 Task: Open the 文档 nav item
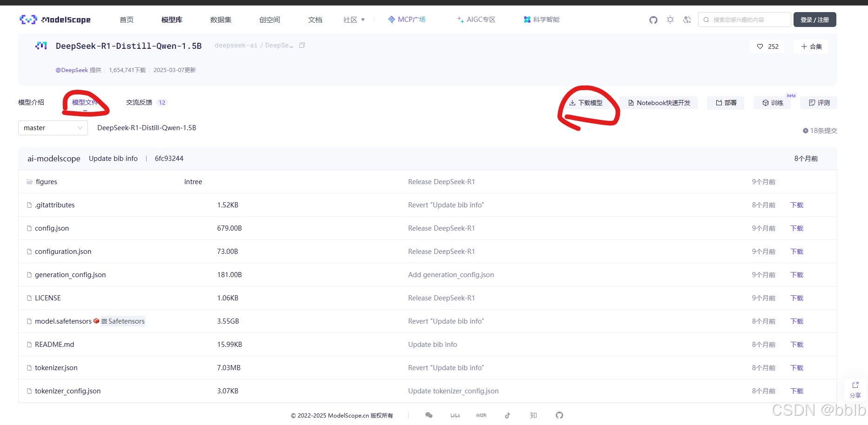315,20
